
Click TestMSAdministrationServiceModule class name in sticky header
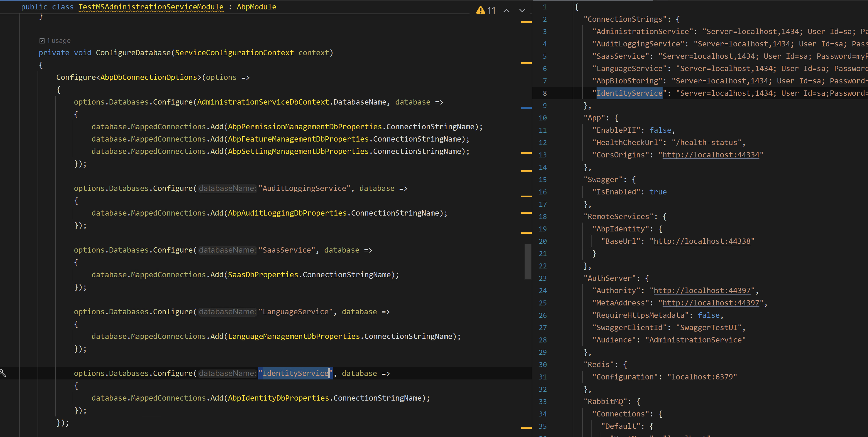pos(151,7)
